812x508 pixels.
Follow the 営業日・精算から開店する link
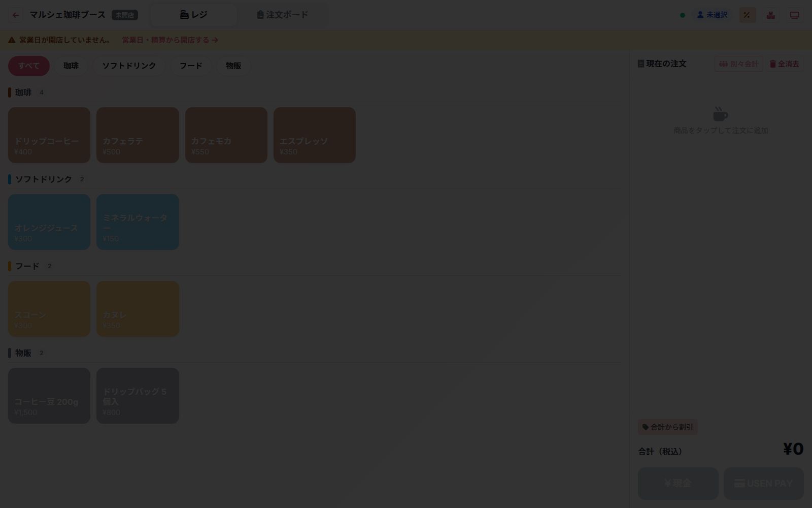pos(170,40)
